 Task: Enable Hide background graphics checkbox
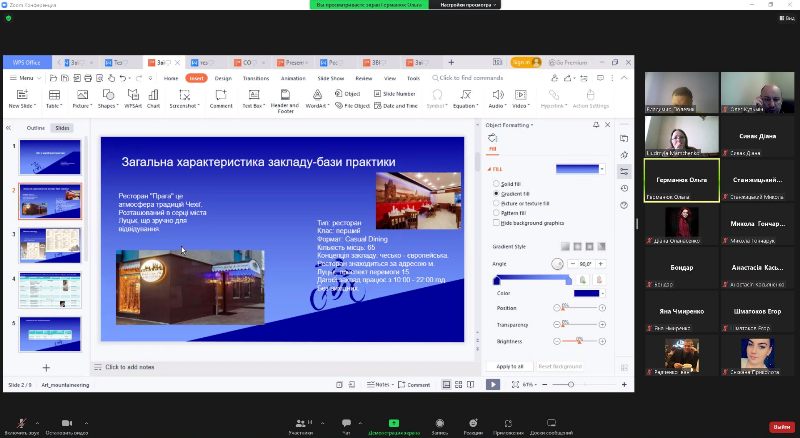(x=496, y=223)
